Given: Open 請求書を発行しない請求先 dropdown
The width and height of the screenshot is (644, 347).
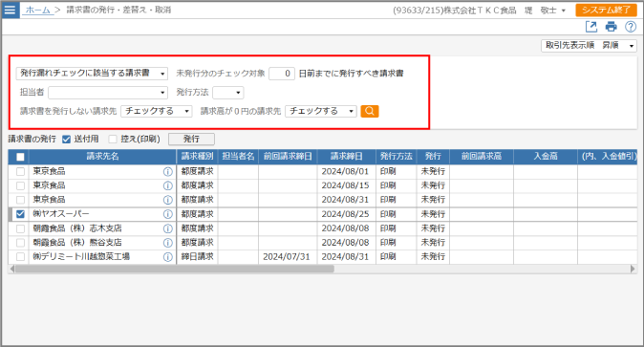Looking at the screenshot, I should click(157, 111).
